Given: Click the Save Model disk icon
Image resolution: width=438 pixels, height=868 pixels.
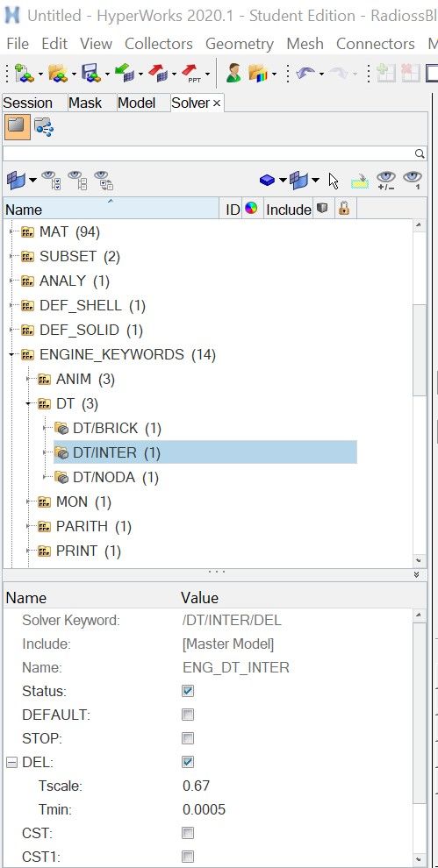Looking at the screenshot, I should tap(90, 73).
